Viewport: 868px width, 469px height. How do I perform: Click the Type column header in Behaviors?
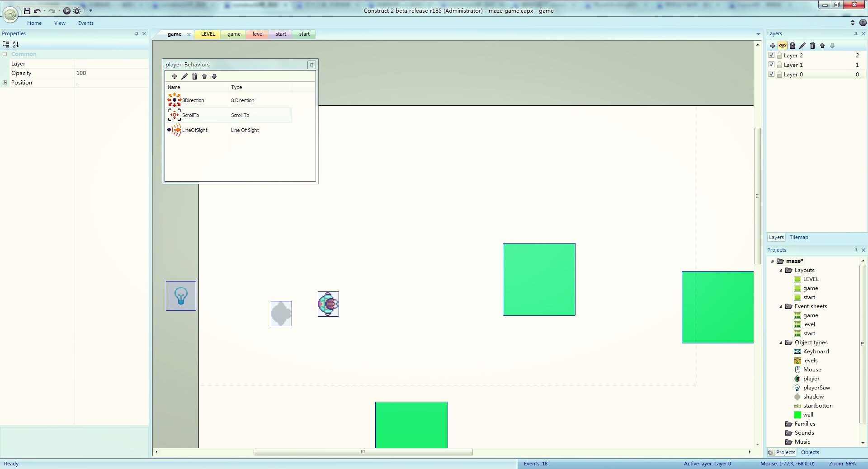tap(260, 87)
